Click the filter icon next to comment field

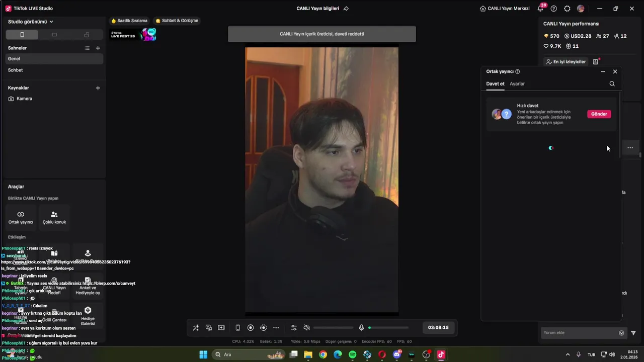[633, 333]
